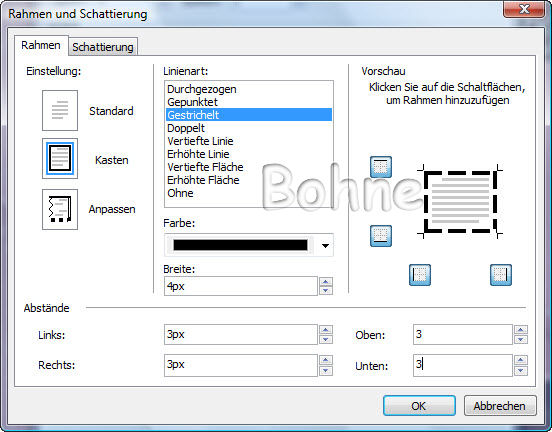This screenshot has height=432, width=552.
Task: Click the black Farbe color swatch
Action: click(x=240, y=245)
